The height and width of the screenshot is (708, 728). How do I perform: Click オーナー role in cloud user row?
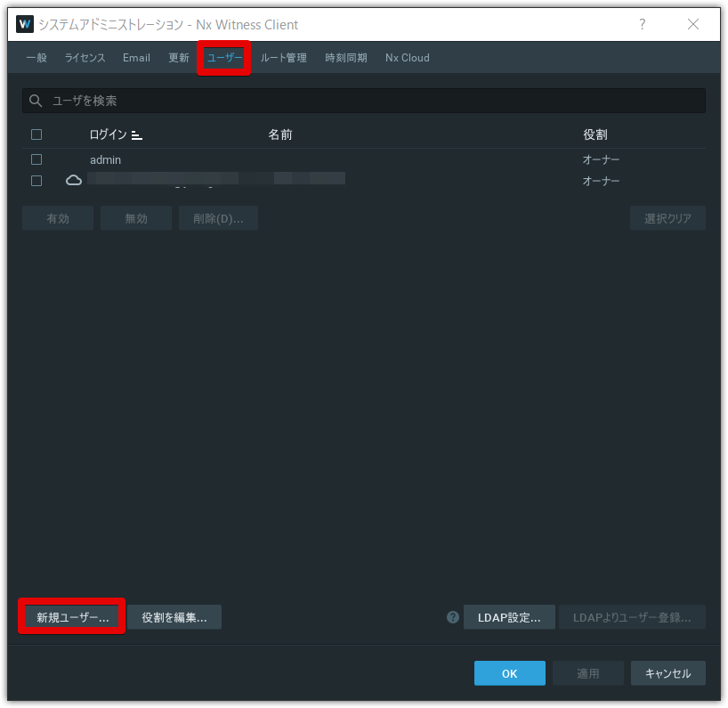click(602, 181)
